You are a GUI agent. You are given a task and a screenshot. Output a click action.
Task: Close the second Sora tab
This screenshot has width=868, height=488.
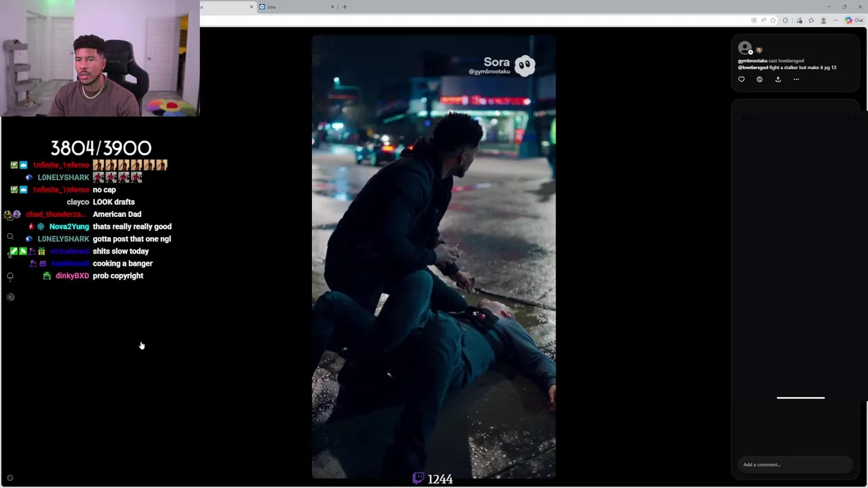coord(332,7)
